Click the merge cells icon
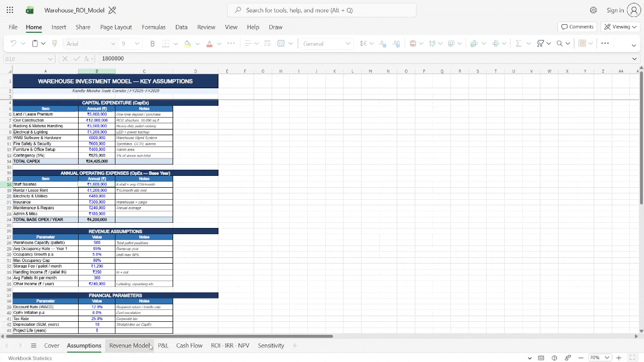The image size is (644, 362). [281, 44]
